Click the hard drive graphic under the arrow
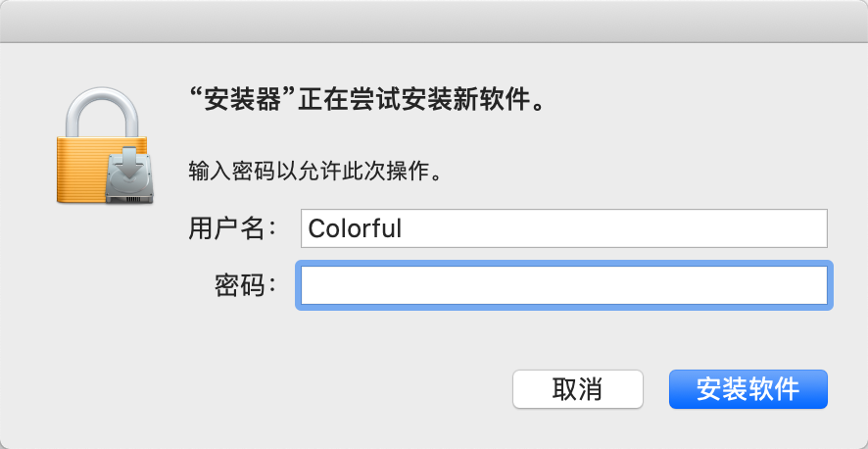The width and height of the screenshot is (868, 449). click(129, 193)
